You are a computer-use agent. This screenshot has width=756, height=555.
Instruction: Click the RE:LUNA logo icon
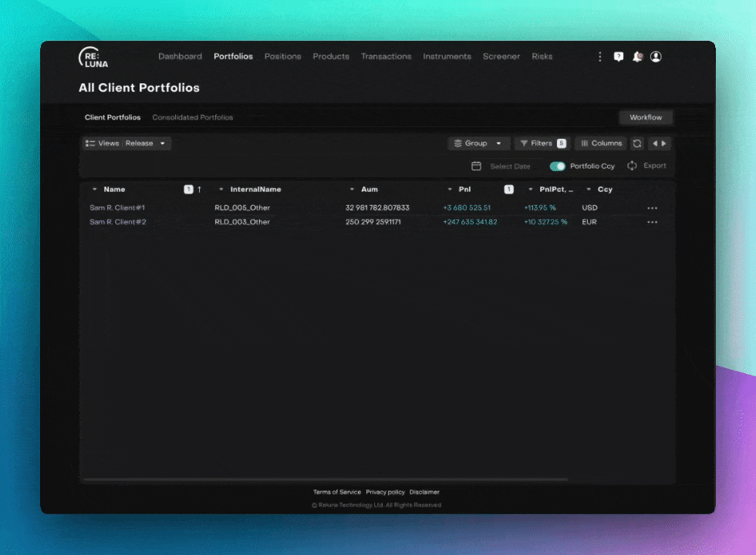point(93,57)
